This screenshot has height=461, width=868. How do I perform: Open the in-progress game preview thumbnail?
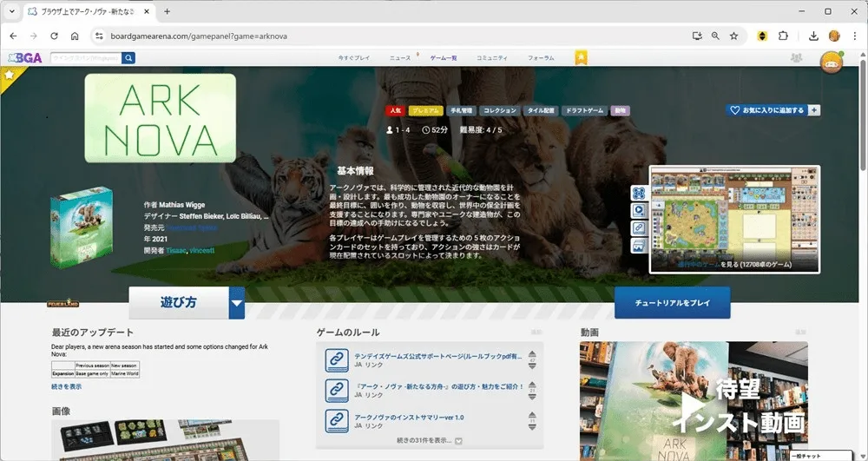[734, 219]
